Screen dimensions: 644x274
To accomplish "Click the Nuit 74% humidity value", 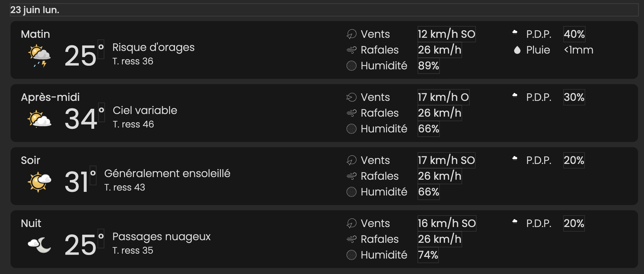I will [x=428, y=255].
